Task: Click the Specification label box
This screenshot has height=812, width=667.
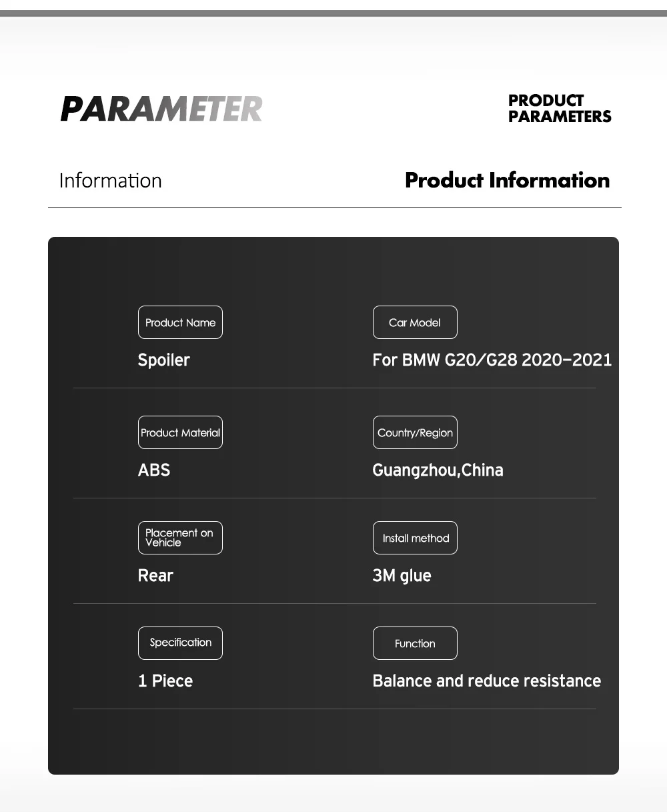Action: 180,643
